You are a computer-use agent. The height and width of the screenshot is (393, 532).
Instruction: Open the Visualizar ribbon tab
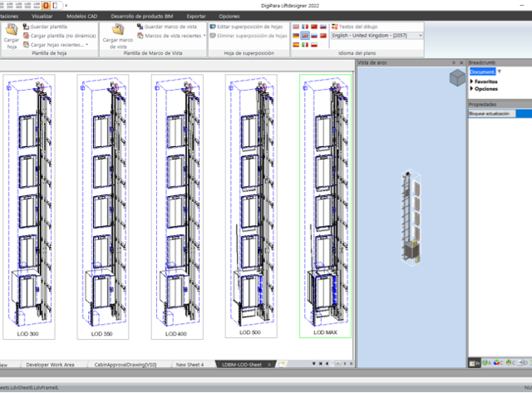pos(42,17)
